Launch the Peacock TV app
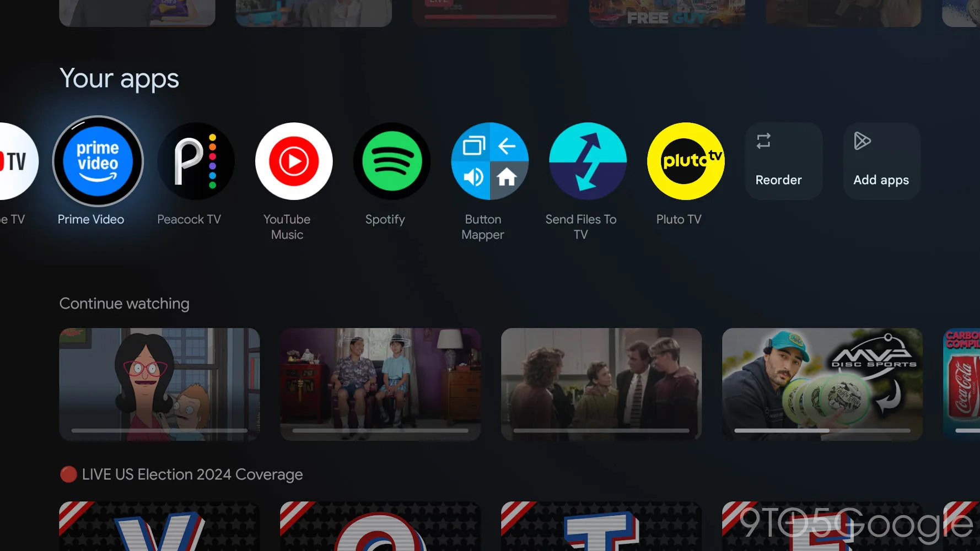The height and width of the screenshot is (551, 980). [196, 161]
